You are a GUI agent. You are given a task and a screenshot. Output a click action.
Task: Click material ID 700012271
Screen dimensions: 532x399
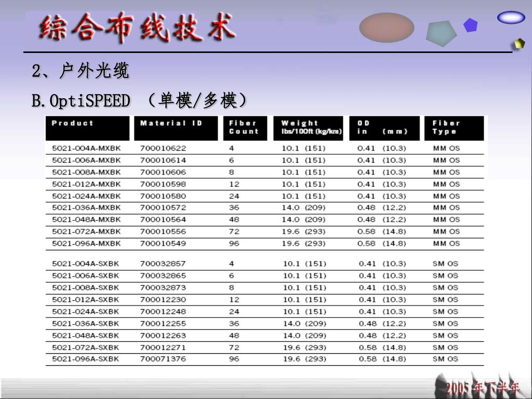click(163, 348)
